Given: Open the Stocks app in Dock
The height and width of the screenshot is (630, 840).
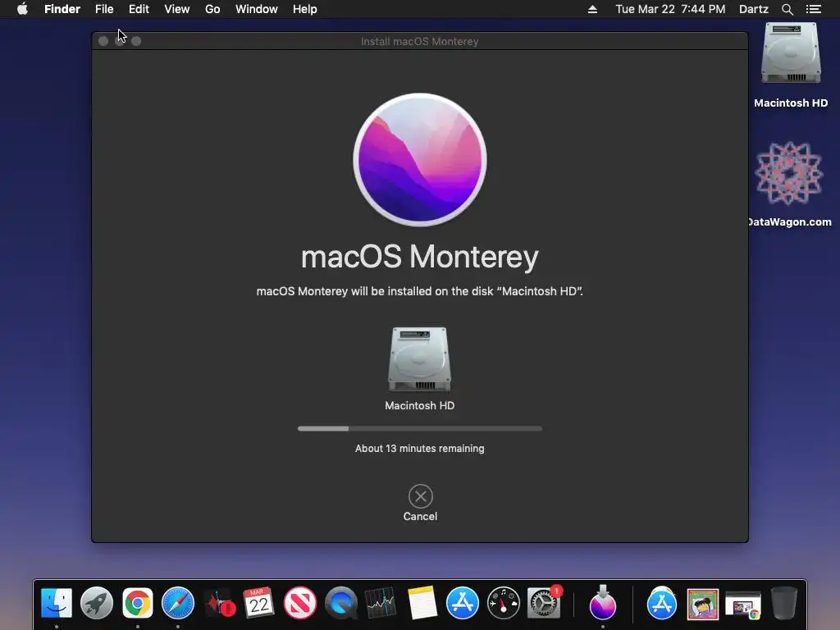Looking at the screenshot, I should point(381,603).
